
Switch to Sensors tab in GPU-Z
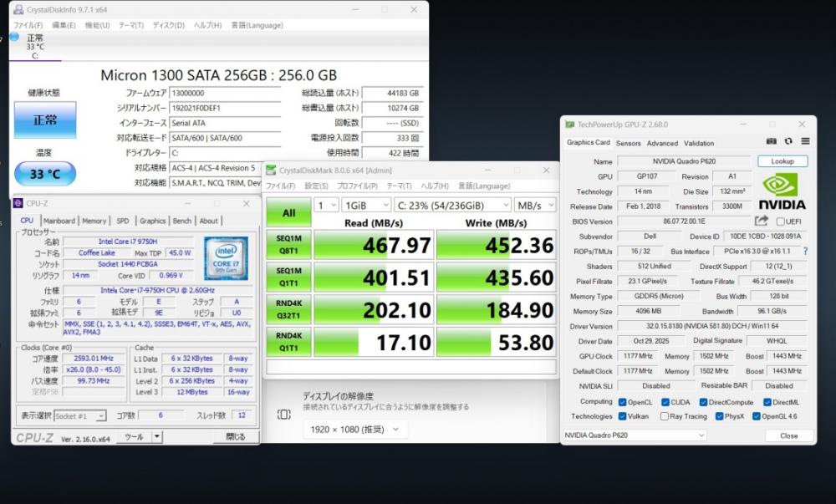pos(628,143)
